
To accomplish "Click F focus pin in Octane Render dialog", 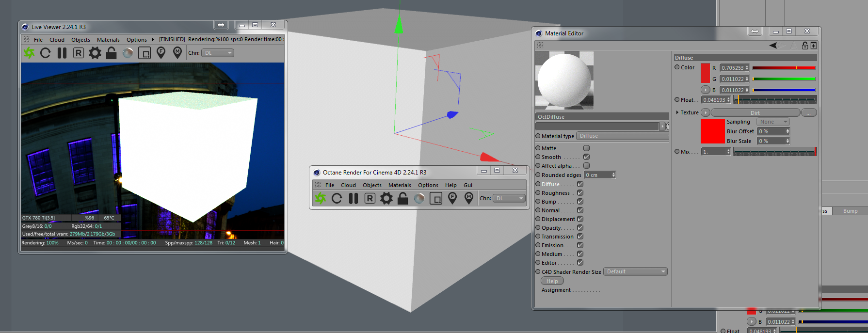I will pos(452,198).
